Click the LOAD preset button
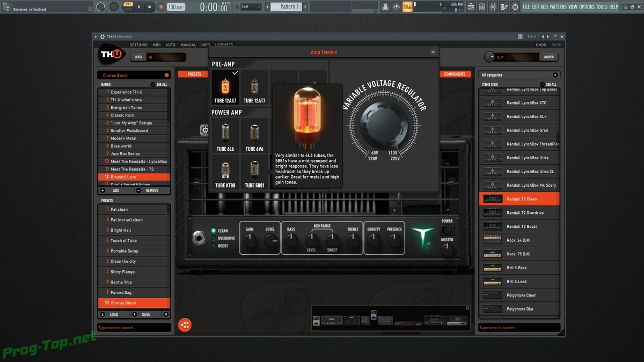 pyautogui.click(x=114, y=314)
